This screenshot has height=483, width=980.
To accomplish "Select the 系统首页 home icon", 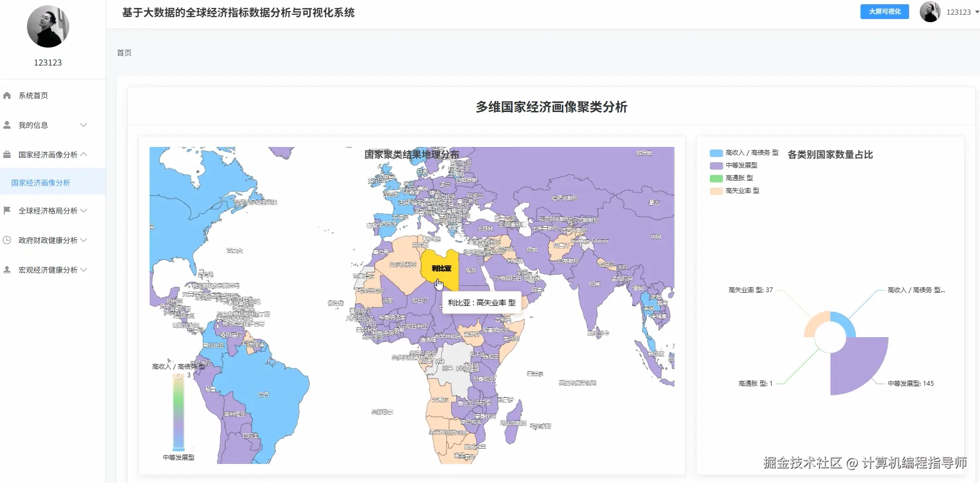I will point(7,95).
